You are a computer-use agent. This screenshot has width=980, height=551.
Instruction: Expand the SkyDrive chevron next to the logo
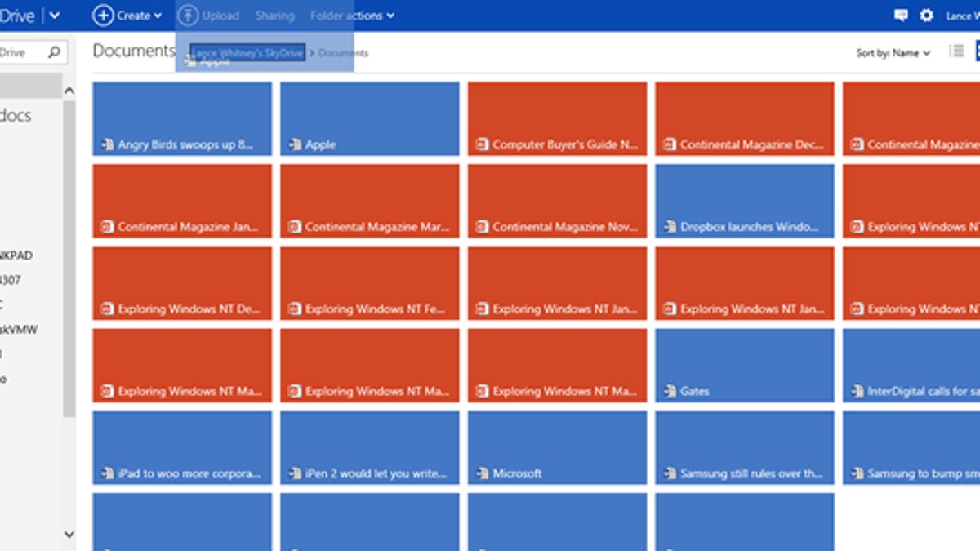tap(54, 14)
